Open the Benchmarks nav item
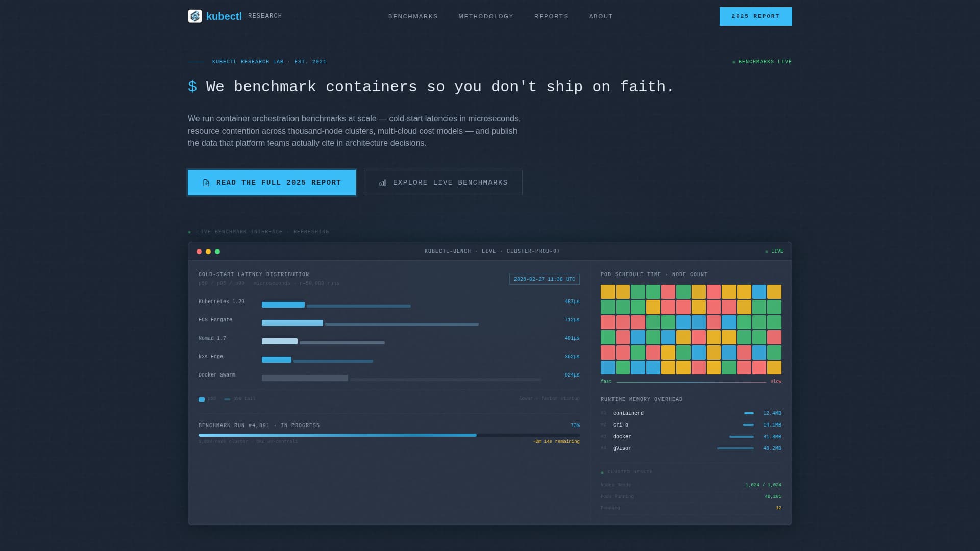The height and width of the screenshot is (551, 980). (413, 16)
